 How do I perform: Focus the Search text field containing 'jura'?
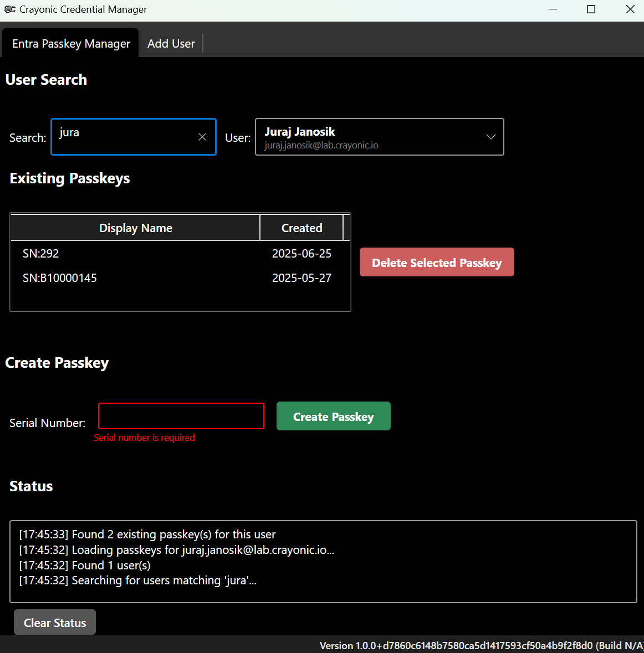click(x=125, y=136)
